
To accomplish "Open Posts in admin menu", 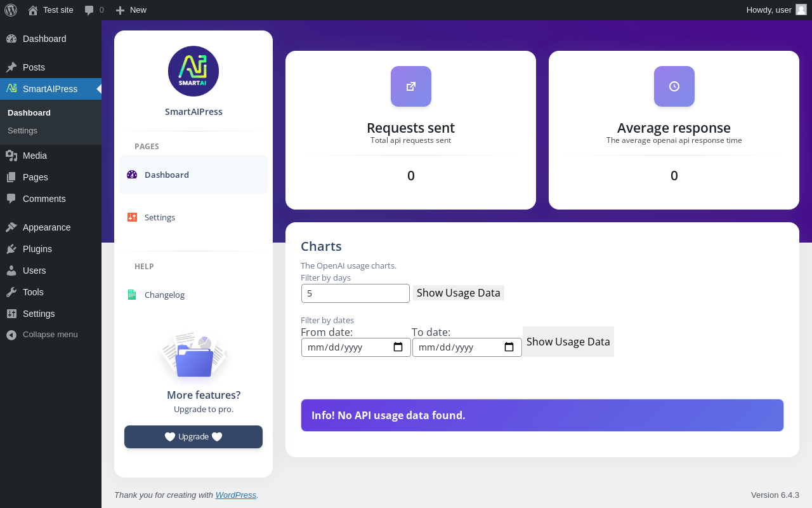I will click(51, 67).
